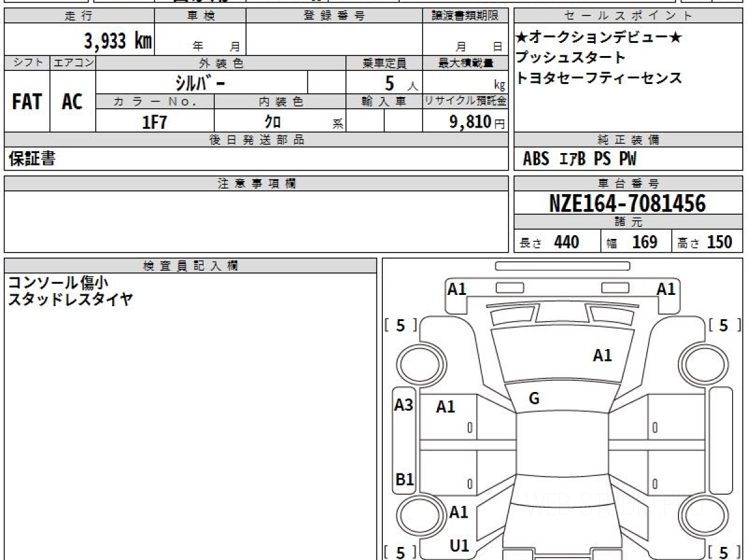The image size is (747, 560).
Task: Click the シフト header cell
Action: [x=27, y=63]
